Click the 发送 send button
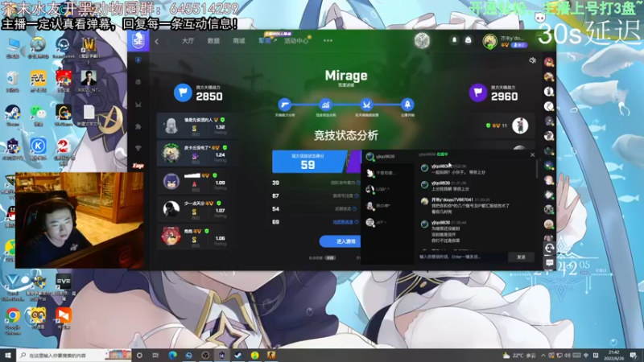 pyautogui.click(x=521, y=257)
